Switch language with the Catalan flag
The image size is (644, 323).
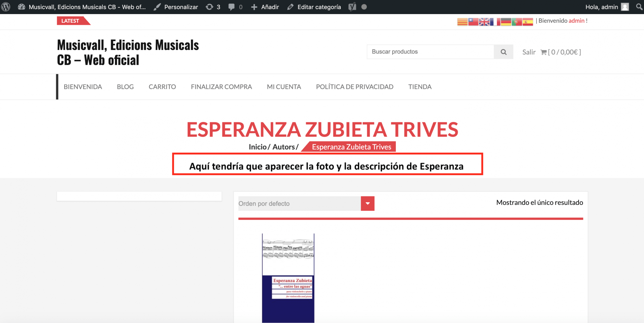(x=462, y=22)
